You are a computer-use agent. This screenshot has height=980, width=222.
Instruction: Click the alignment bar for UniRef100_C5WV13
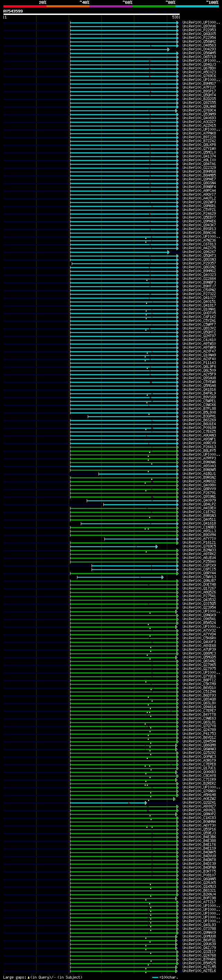(120, 577)
